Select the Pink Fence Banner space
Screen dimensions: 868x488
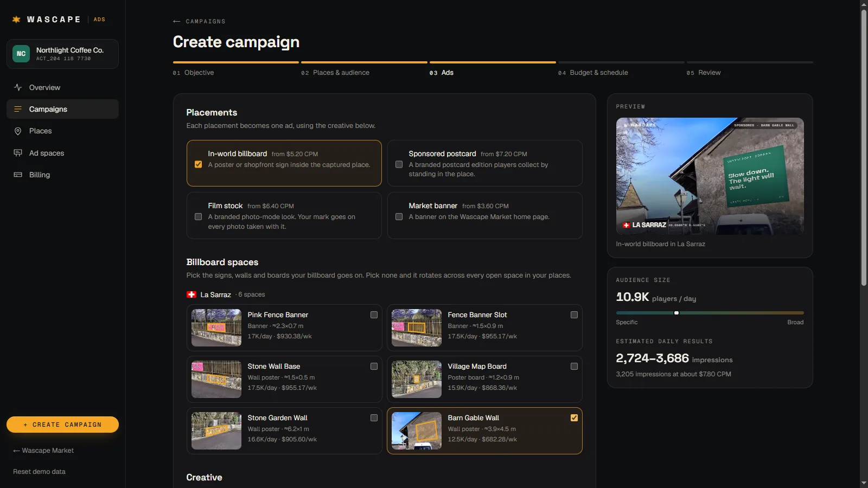pos(374,314)
